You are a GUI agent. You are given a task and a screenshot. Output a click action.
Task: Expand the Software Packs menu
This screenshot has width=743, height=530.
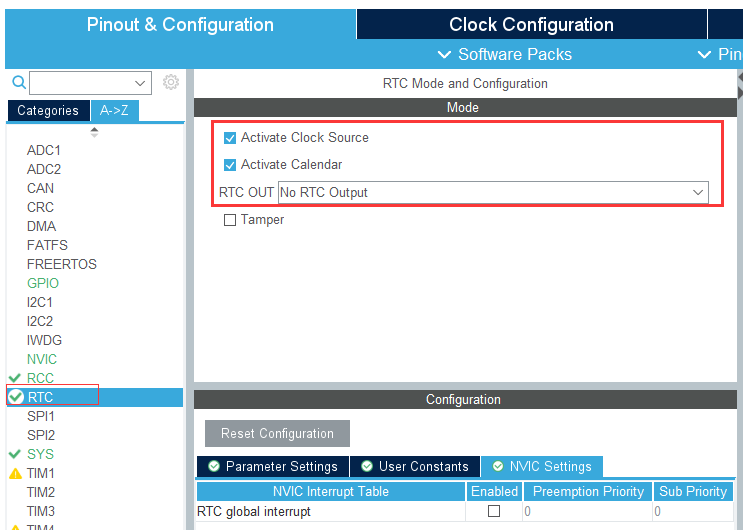[504, 55]
